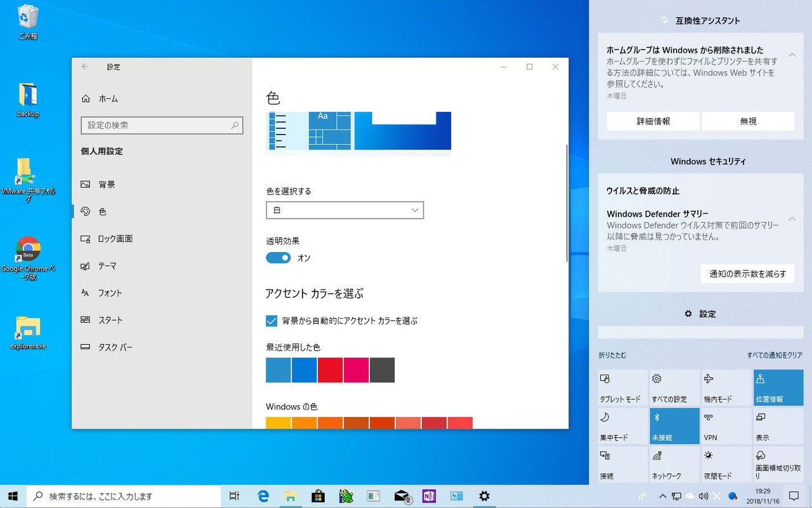This screenshot has width=812, height=508.
Task: Open Microsoft Store from the taskbar
Action: 318,496
